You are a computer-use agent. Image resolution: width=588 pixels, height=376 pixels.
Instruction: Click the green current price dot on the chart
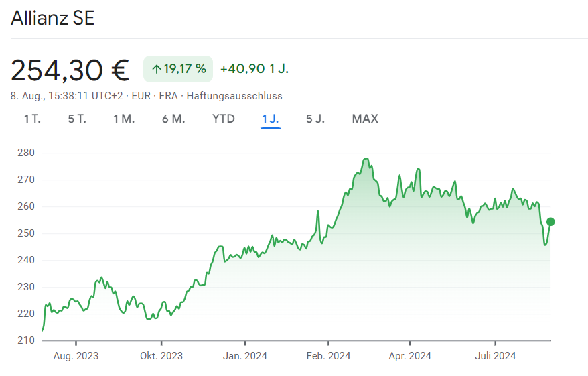click(550, 222)
